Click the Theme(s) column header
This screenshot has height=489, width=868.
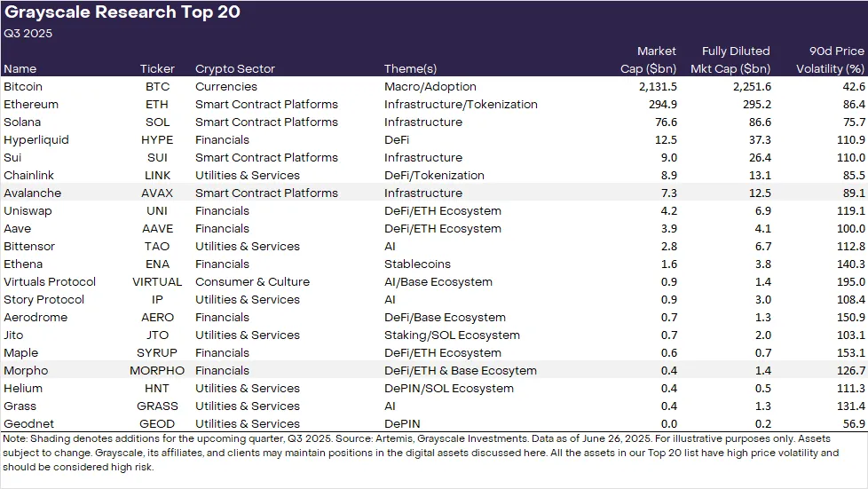410,68
